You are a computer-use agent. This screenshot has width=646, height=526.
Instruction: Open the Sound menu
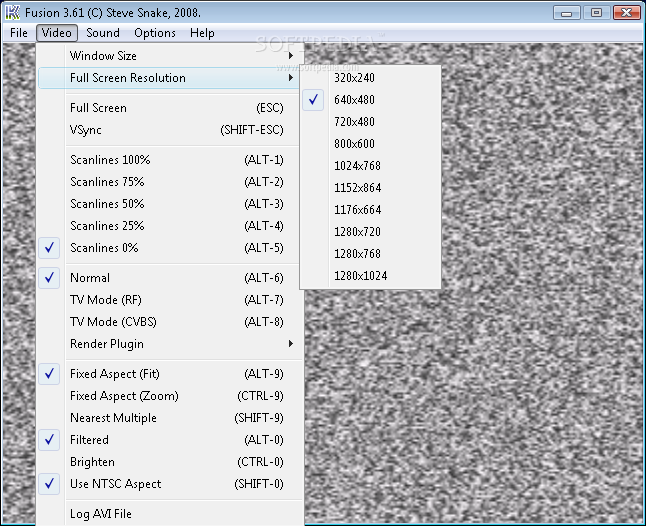[x=103, y=33]
